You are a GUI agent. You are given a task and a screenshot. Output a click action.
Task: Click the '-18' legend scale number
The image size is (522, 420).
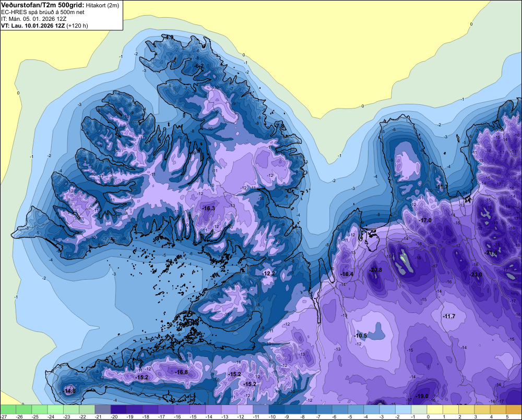146,417
